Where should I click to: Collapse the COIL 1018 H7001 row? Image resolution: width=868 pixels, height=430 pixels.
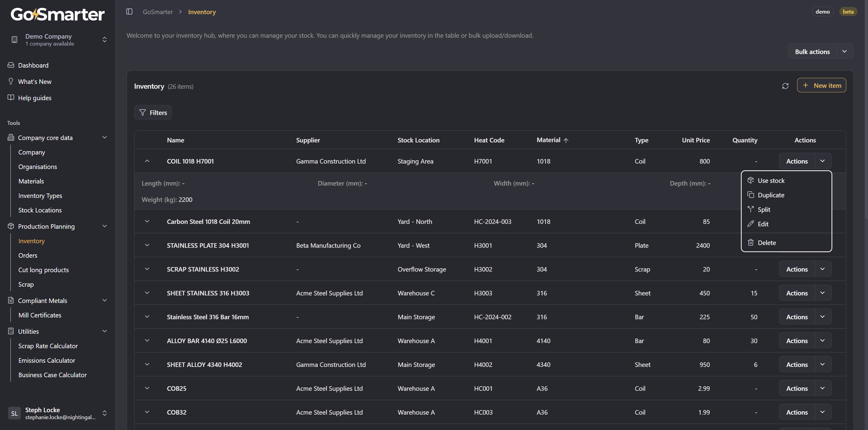click(x=147, y=161)
